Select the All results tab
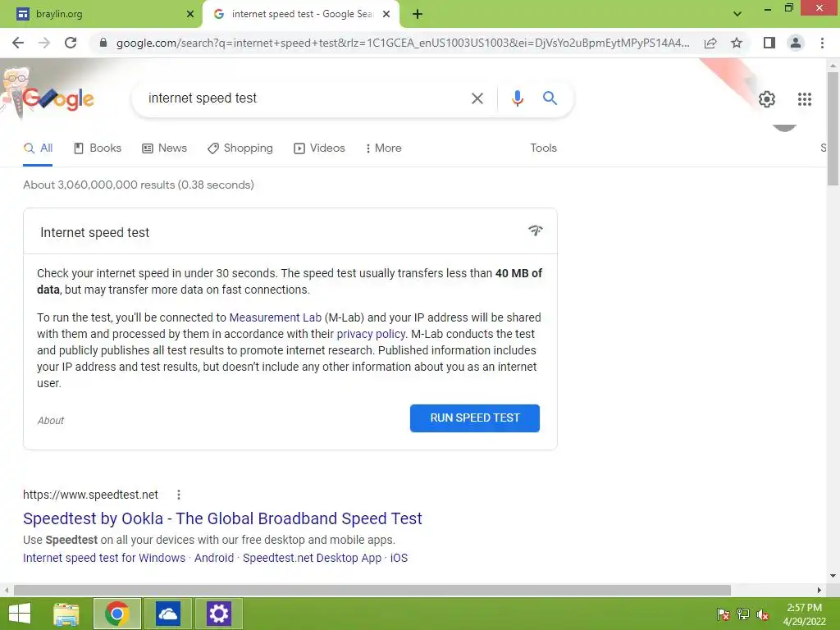This screenshot has height=630, width=840. pos(38,148)
